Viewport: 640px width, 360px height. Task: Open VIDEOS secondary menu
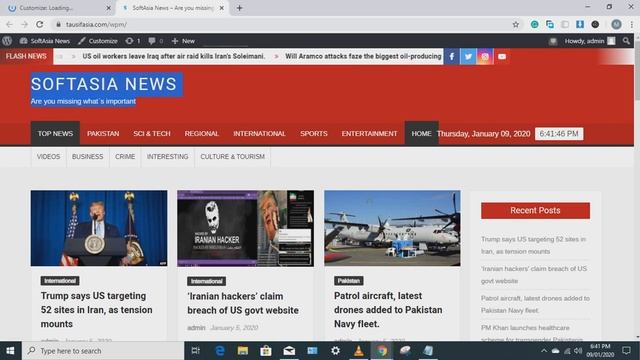click(48, 157)
